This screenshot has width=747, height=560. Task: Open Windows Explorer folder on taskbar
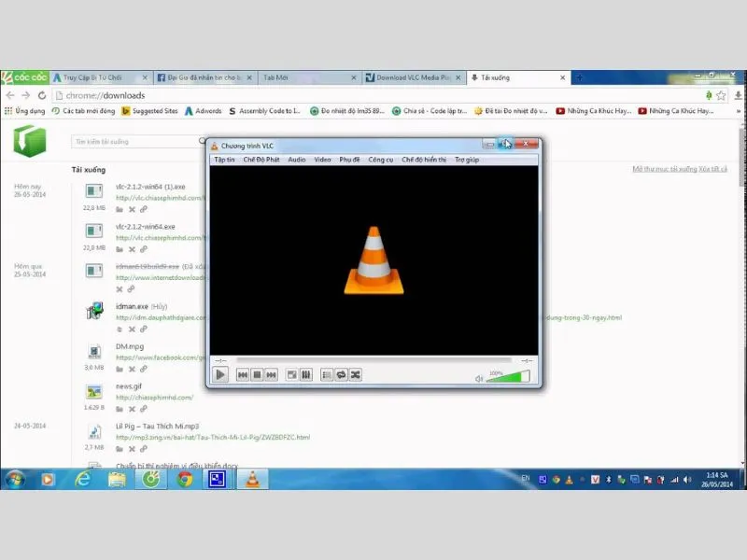tap(118, 479)
